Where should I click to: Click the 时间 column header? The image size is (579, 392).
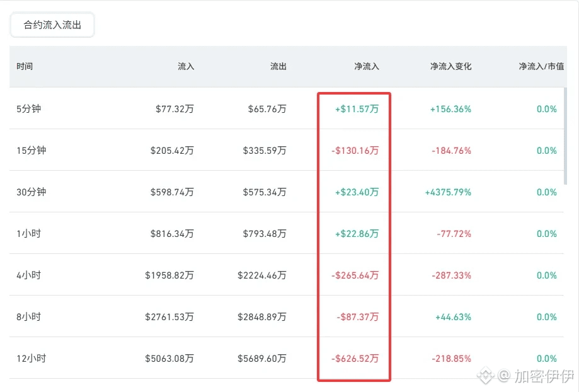[25, 67]
